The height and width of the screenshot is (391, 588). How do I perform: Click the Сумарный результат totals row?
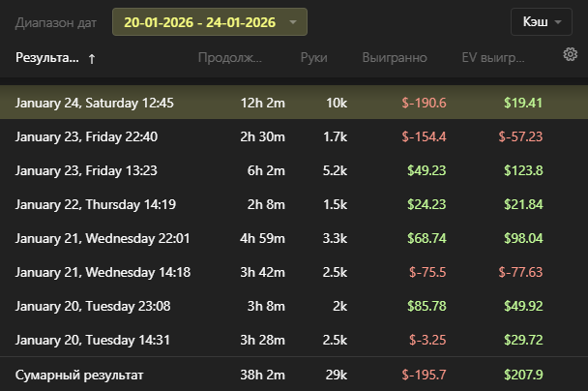pos(79,374)
